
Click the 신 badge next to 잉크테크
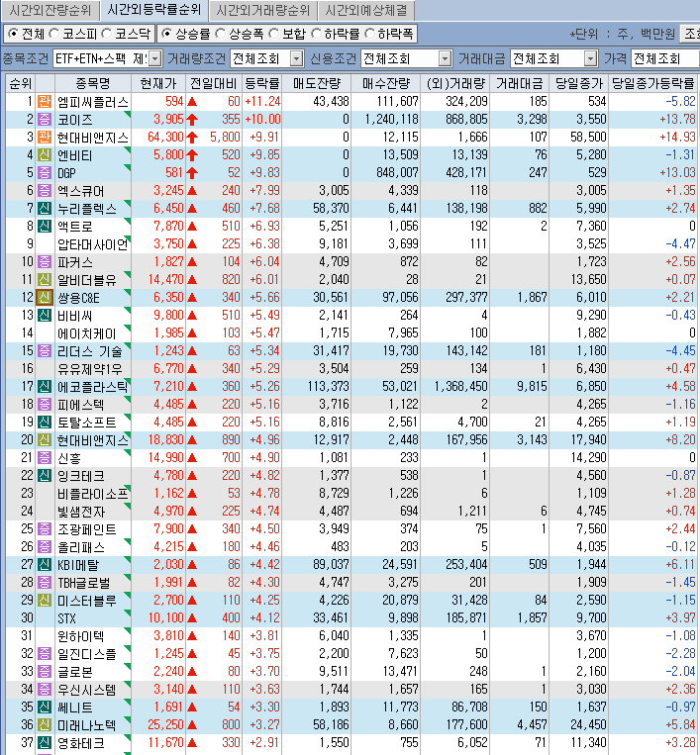45,476
